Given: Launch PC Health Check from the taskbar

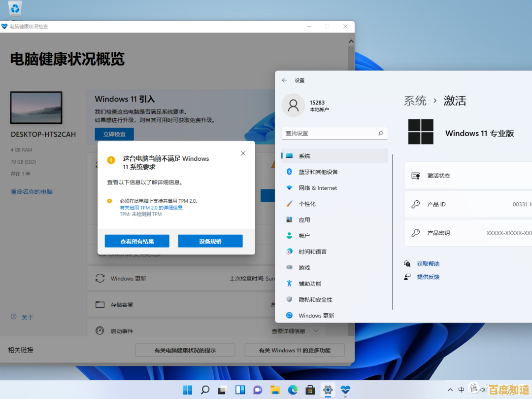Looking at the screenshot, I should [346, 389].
